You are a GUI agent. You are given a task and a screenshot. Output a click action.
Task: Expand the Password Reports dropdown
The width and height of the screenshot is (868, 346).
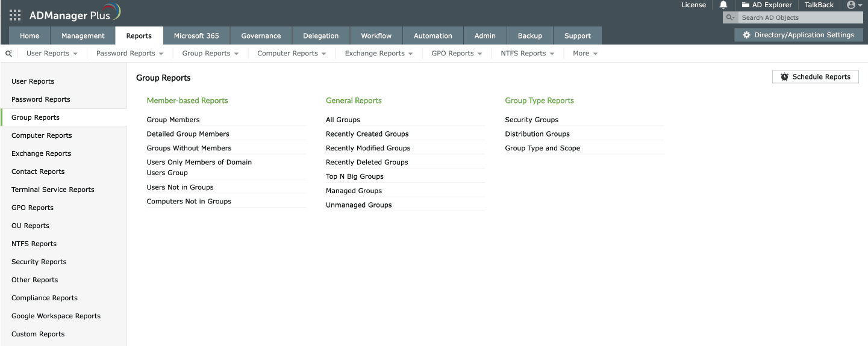tap(130, 54)
